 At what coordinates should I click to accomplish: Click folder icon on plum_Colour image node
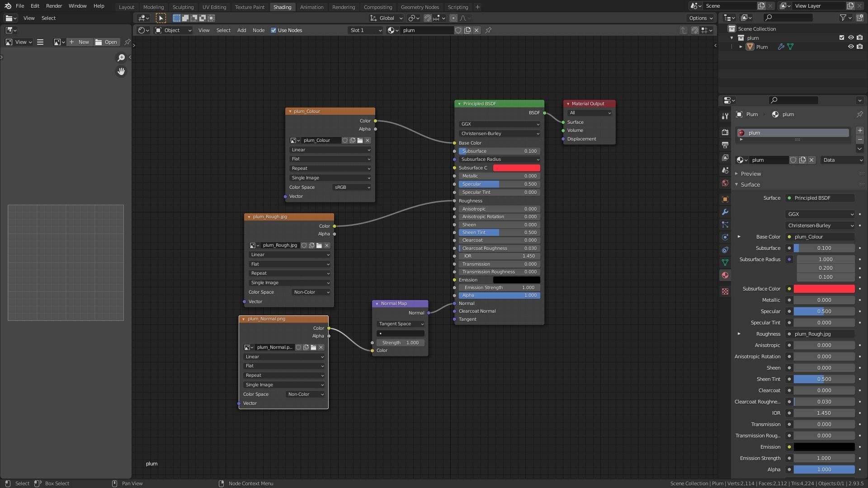coord(360,141)
